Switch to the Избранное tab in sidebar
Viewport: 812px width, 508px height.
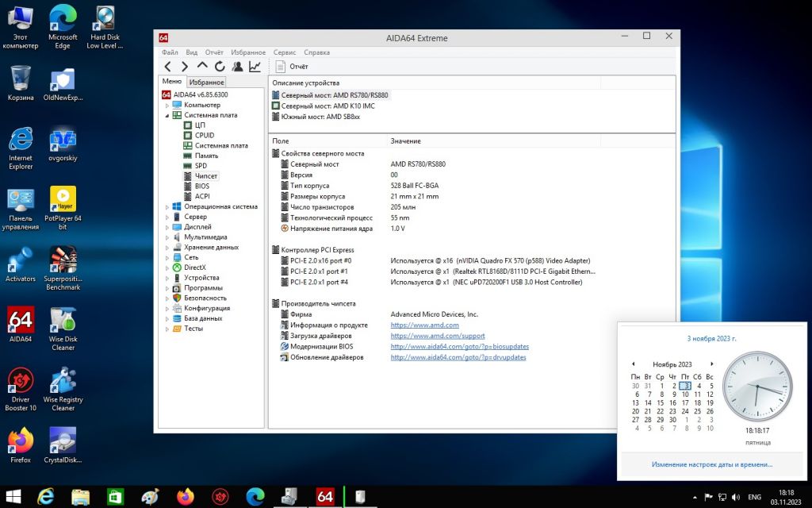[206, 82]
